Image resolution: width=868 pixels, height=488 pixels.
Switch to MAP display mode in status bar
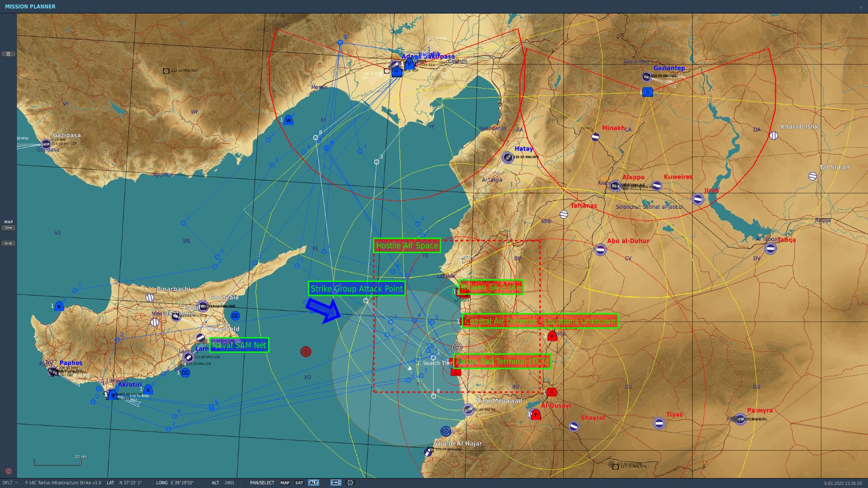pos(285,483)
